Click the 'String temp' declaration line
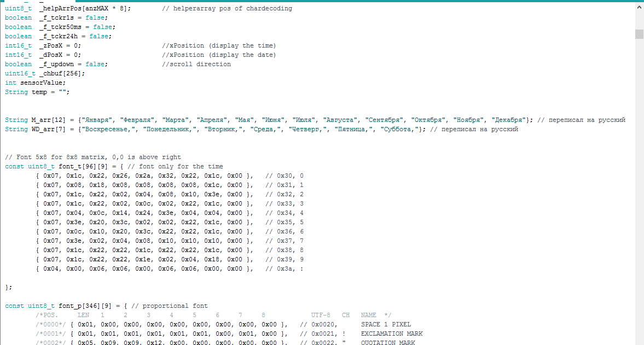This screenshot has height=345, width=644. tap(37, 92)
